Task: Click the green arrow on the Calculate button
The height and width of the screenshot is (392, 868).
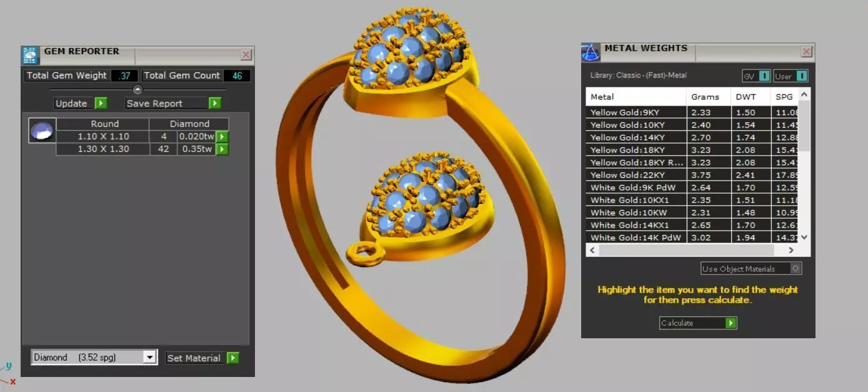Action: (x=731, y=323)
